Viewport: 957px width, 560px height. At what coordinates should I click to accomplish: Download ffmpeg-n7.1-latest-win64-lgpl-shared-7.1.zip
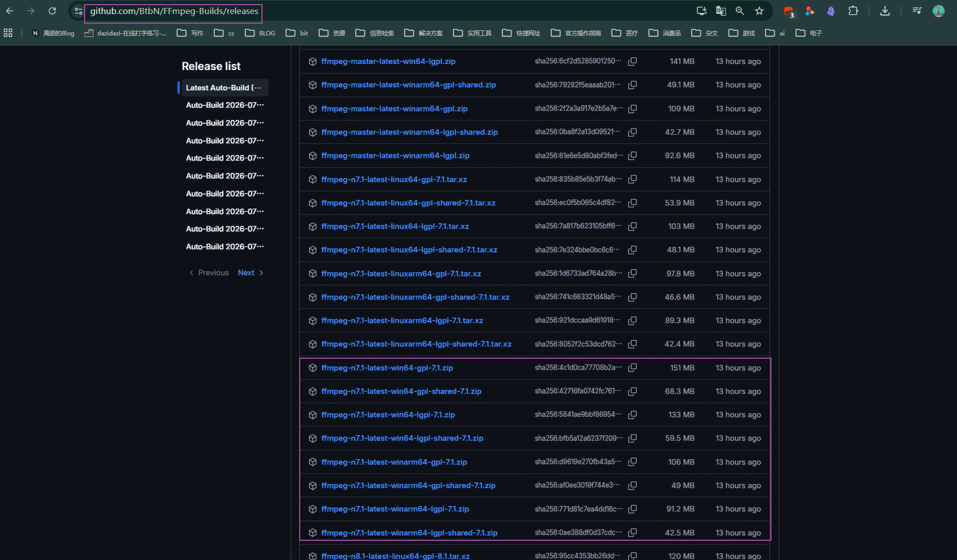pyautogui.click(x=402, y=438)
